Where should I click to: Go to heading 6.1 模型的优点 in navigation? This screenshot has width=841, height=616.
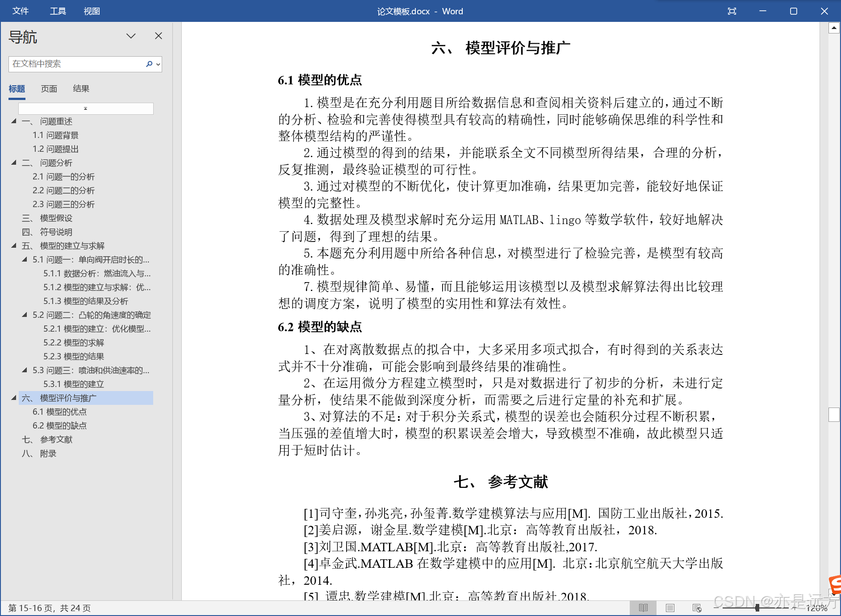click(59, 412)
